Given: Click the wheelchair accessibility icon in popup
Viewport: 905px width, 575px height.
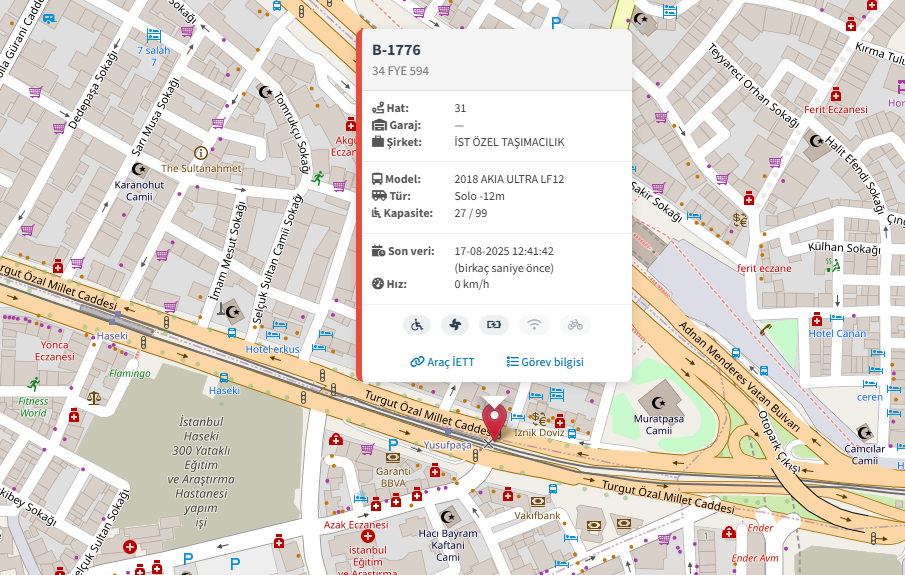Looking at the screenshot, I should [x=417, y=324].
